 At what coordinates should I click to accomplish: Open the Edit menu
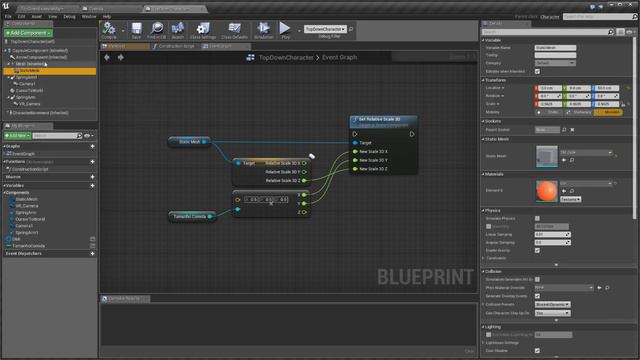click(21, 17)
